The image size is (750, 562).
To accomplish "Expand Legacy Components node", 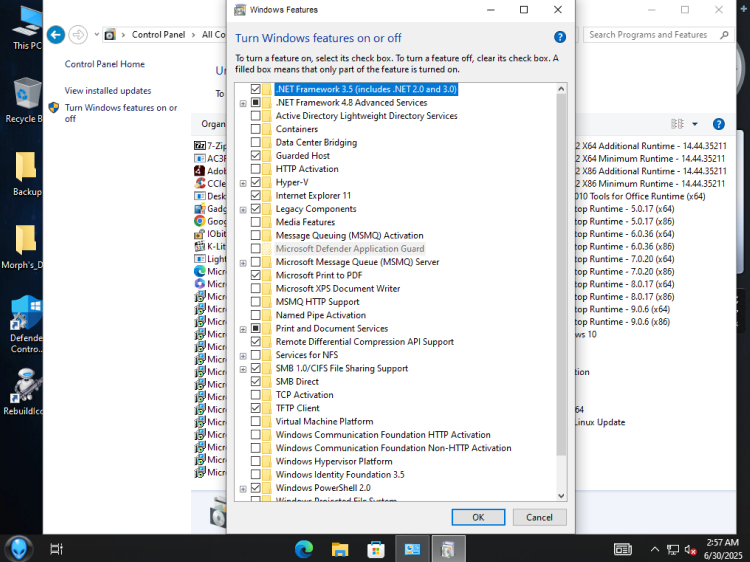I will click(x=243, y=209).
